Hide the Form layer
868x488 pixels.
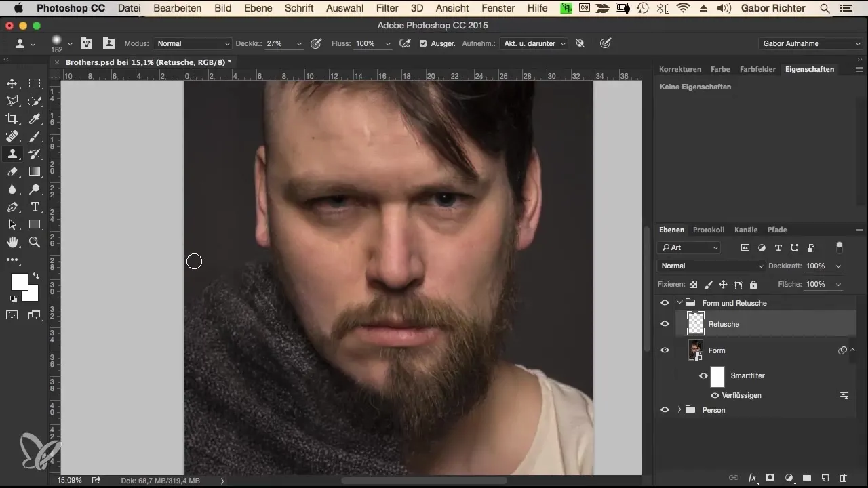665,350
